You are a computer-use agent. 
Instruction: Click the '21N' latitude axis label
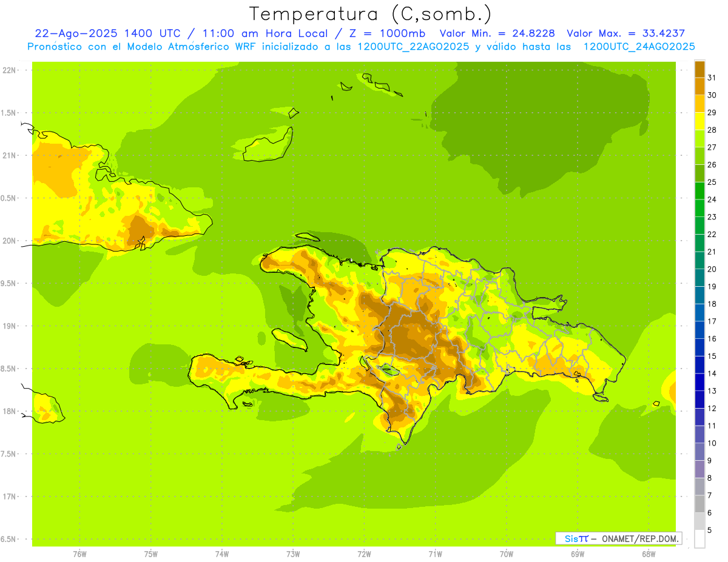pos(10,155)
